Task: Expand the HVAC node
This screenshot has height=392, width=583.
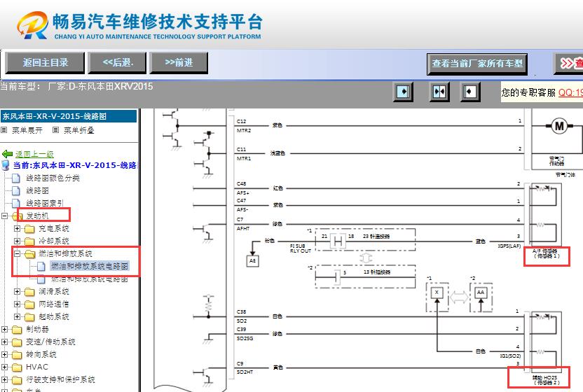Action: click(x=4, y=367)
